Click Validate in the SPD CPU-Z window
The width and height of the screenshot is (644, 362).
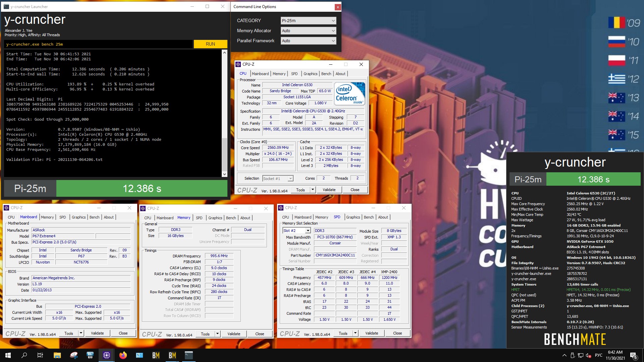pyautogui.click(x=372, y=333)
